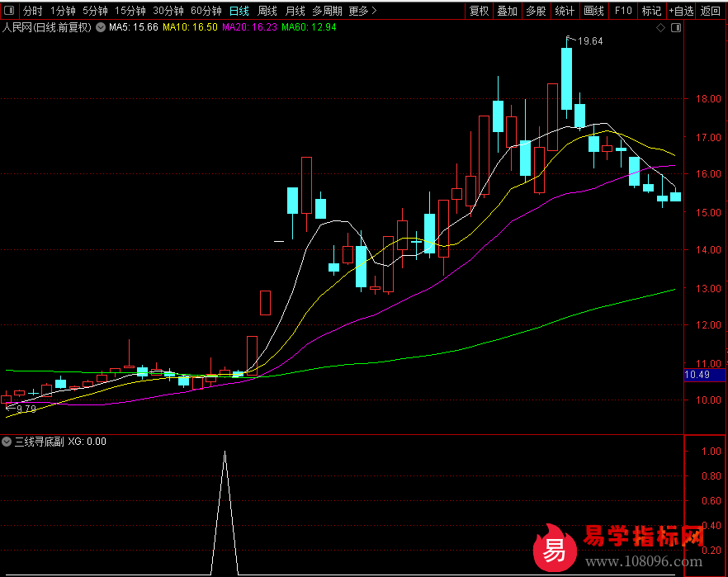Click the 人民网(日线.前复权) chart title
Image resolution: width=728 pixels, height=577 pixels.
pyautogui.click(x=47, y=27)
